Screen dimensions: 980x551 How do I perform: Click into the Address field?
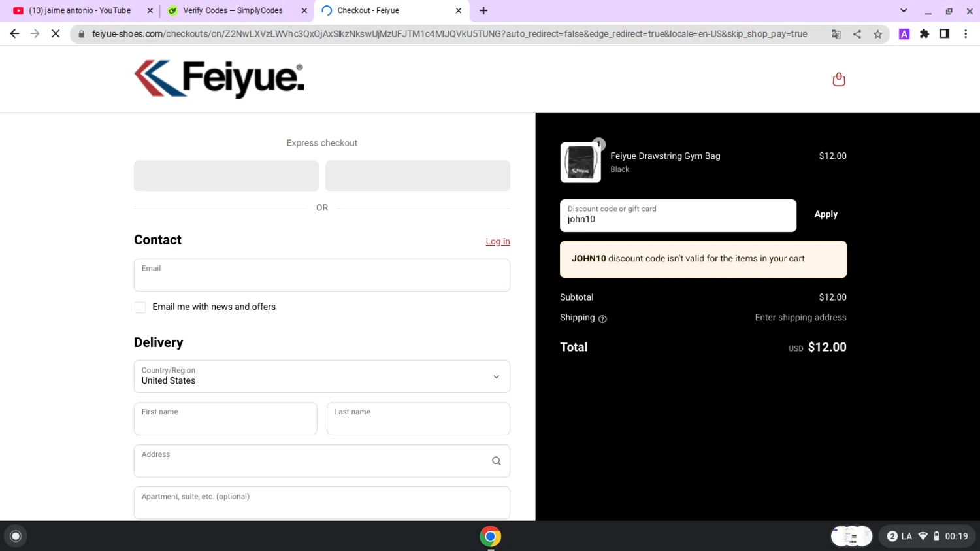pos(322,461)
